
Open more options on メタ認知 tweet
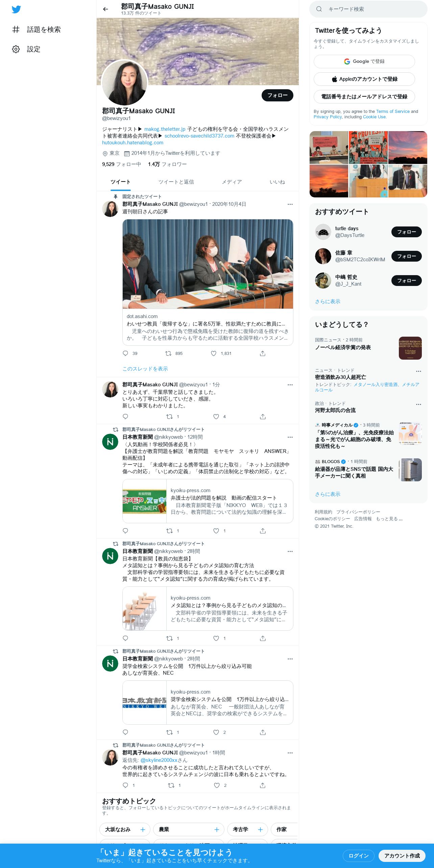tap(290, 551)
